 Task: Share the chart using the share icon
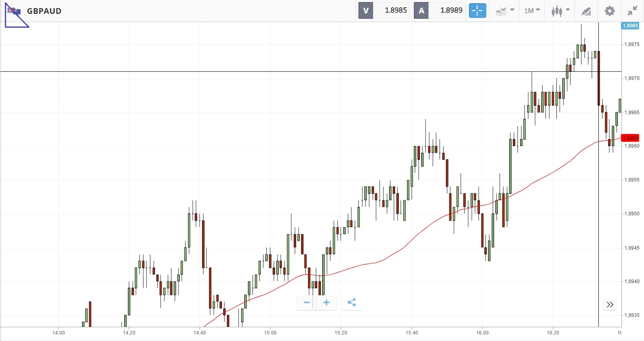(x=352, y=303)
